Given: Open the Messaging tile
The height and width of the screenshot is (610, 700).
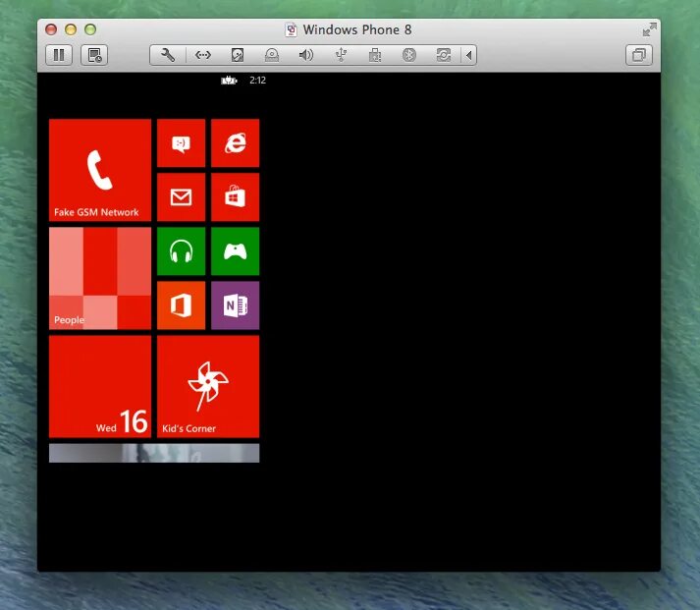Looking at the screenshot, I should tap(182, 142).
